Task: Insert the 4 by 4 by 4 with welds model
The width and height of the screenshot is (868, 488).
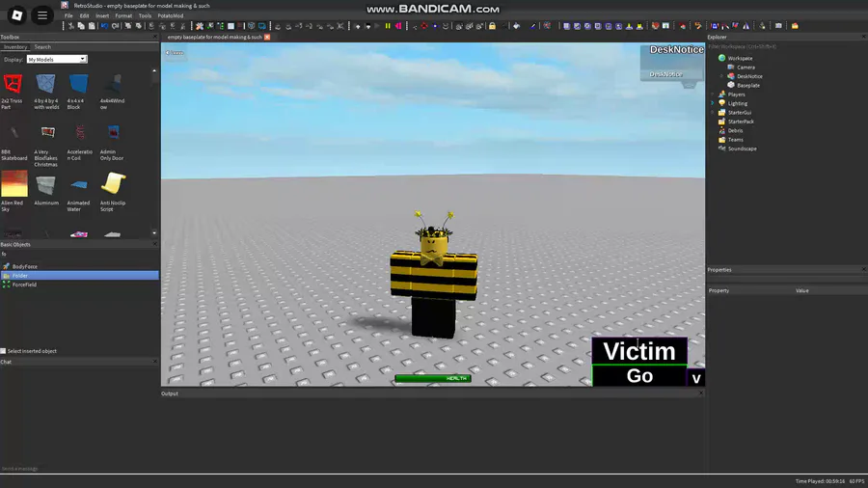Action: coord(46,92)
